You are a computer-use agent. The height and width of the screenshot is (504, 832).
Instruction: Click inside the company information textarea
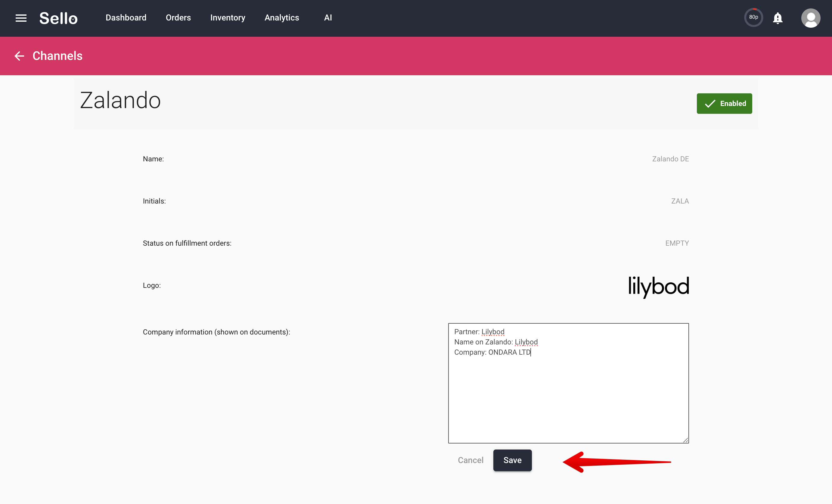point(568,383)
